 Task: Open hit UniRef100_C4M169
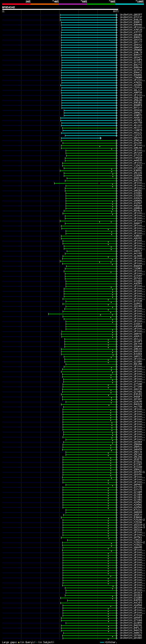coord(131,158)
